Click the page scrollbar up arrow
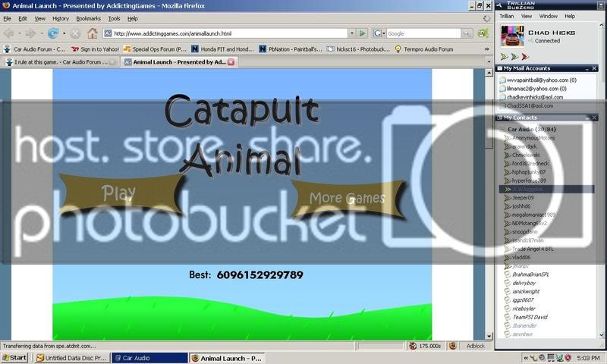The image size is (607, 364). pos(489,73)
